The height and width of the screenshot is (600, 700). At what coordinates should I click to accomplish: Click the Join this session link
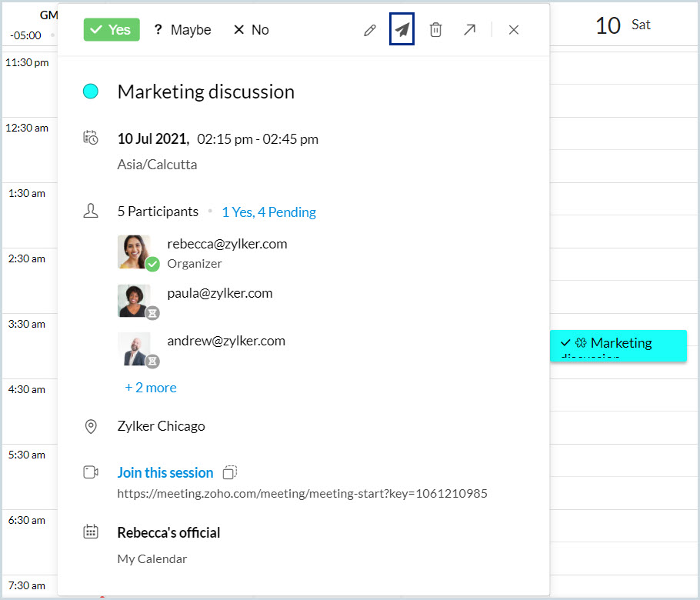point(165,472)
